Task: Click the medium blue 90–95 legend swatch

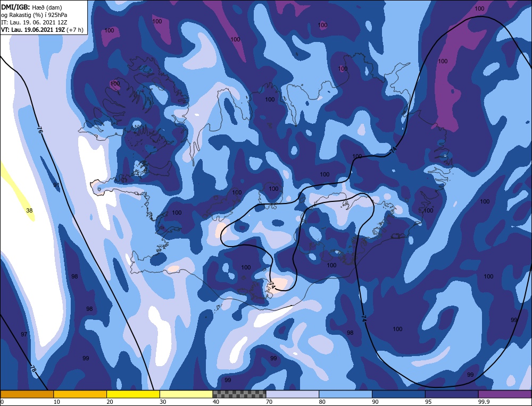Action: pyautogui.click(x=398, y=394)
